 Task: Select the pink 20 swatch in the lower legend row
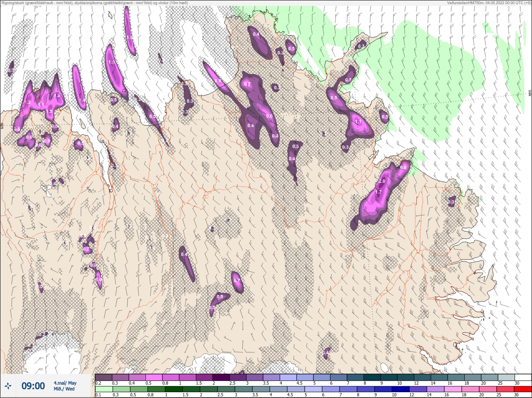coord(488,389)
